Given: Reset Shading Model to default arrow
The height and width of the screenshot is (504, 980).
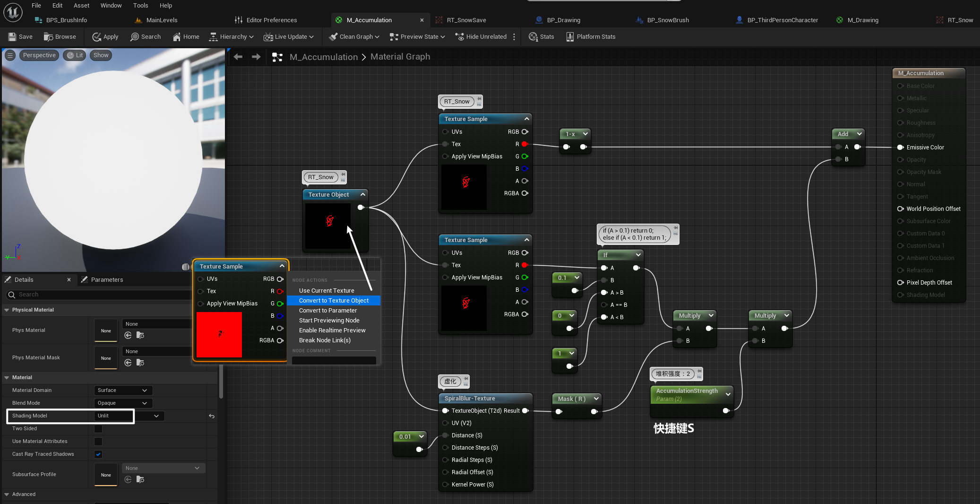Looking at the screenshot, I should (212, 416).
